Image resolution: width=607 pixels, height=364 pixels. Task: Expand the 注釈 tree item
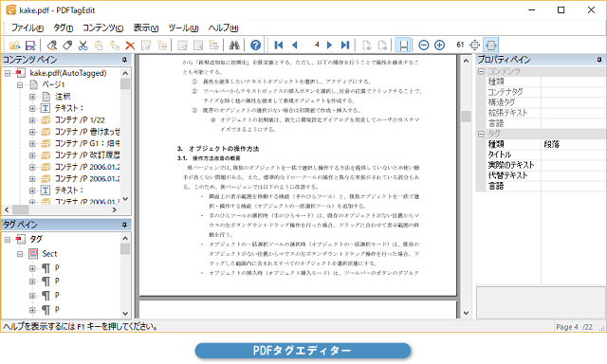(x=32, y=97)
